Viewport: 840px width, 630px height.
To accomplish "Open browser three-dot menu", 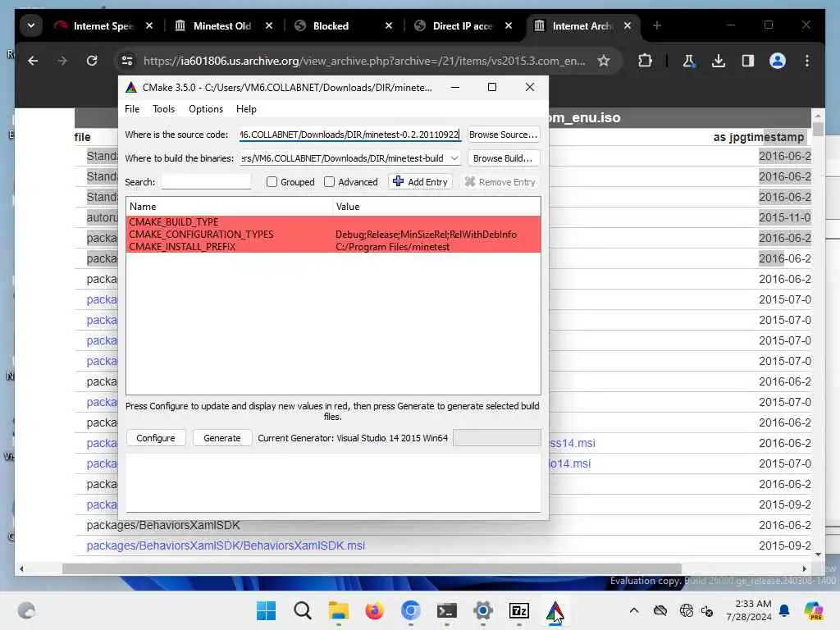I will coord(807,61).
